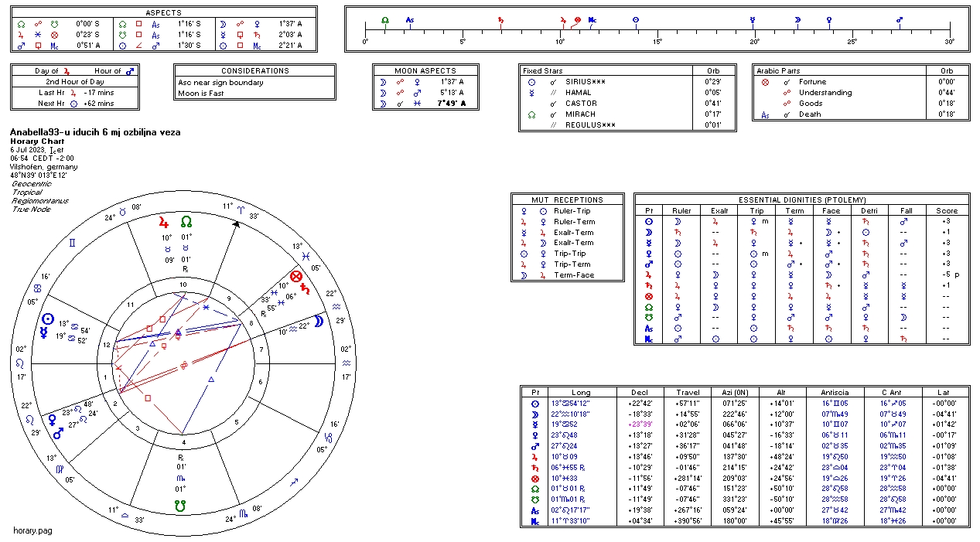This screenshot has height=542, width=980.
Task: Click the 'Understanding' Arabic part
Action: pyautogui.click(x=825, y=93)
